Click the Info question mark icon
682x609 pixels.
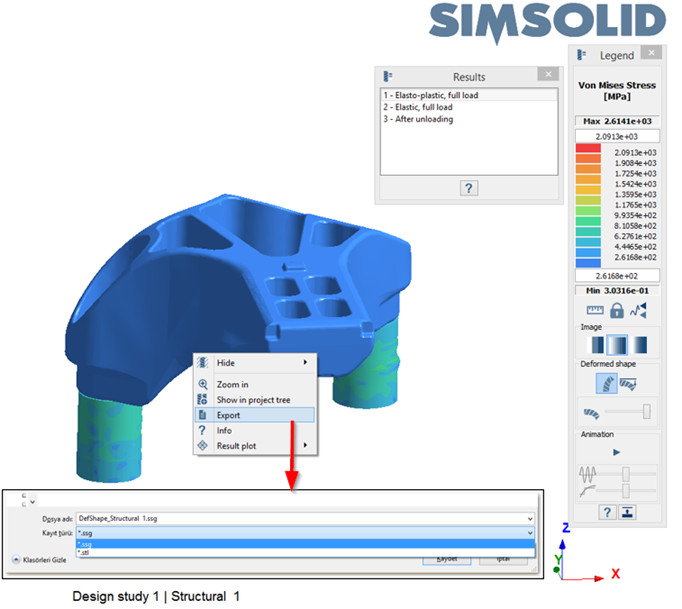202,430
